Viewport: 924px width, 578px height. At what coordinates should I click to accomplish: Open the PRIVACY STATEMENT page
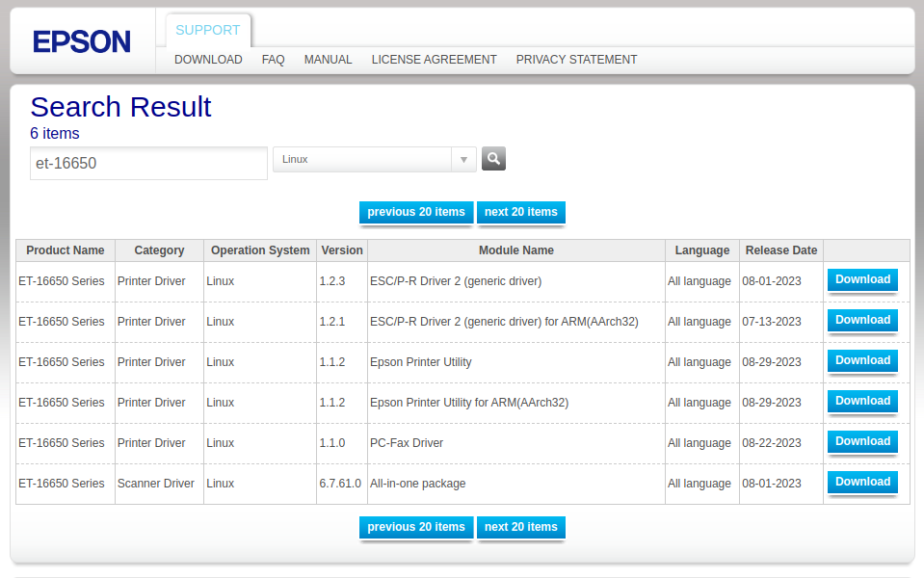(x=576, y=60)
